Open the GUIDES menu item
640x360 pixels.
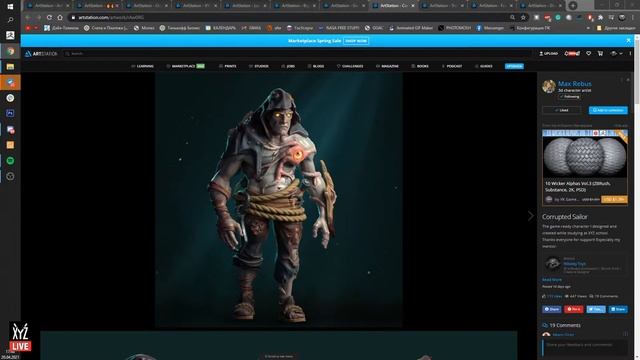tap(484, 66)
